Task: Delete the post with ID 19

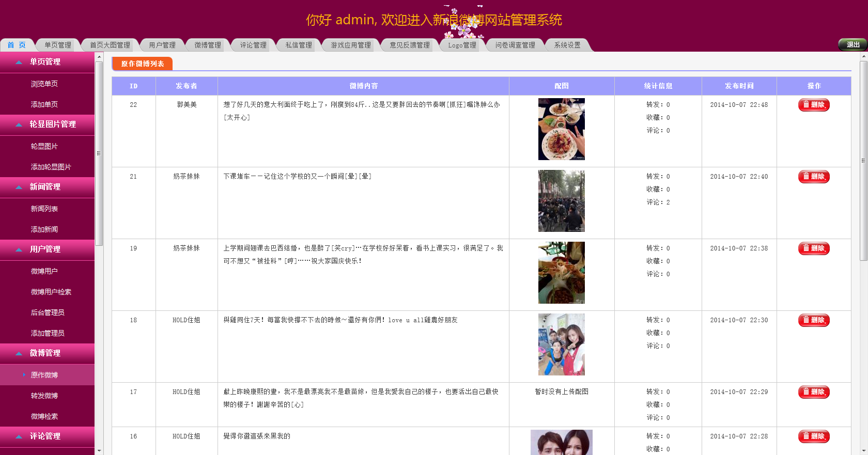Action: click(x=814, y=248)
